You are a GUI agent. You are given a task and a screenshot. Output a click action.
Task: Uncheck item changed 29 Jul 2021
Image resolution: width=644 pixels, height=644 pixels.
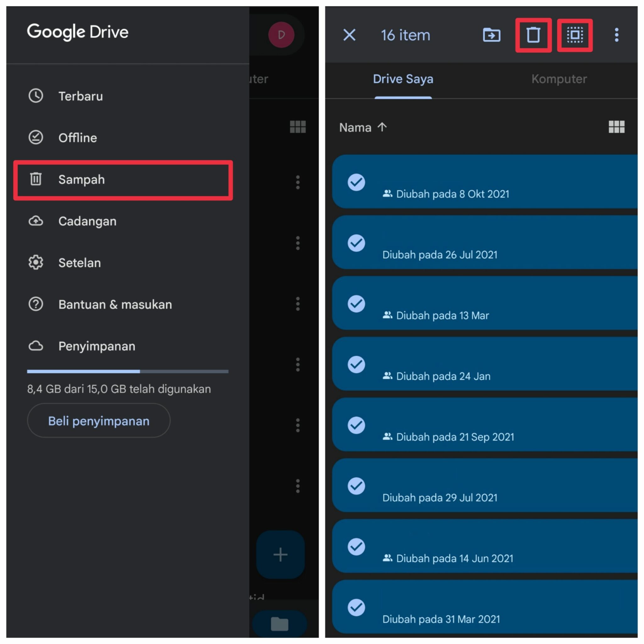(356, 486)
